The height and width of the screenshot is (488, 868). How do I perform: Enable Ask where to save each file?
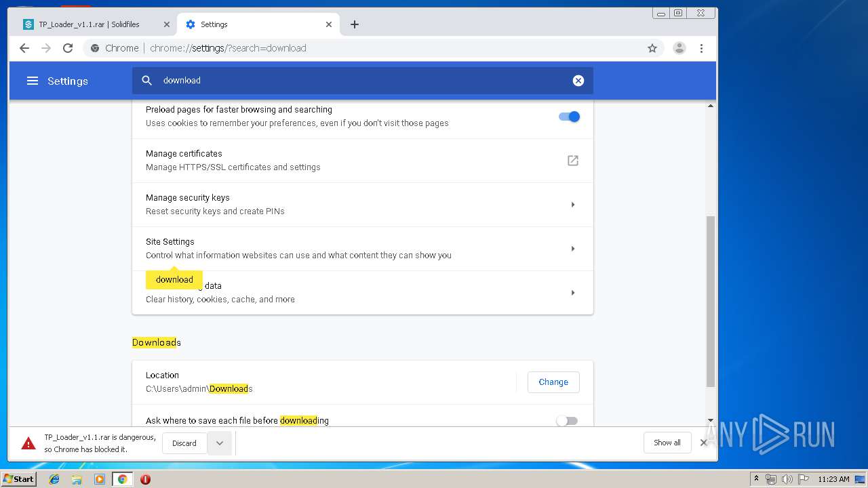click(567, 421)
